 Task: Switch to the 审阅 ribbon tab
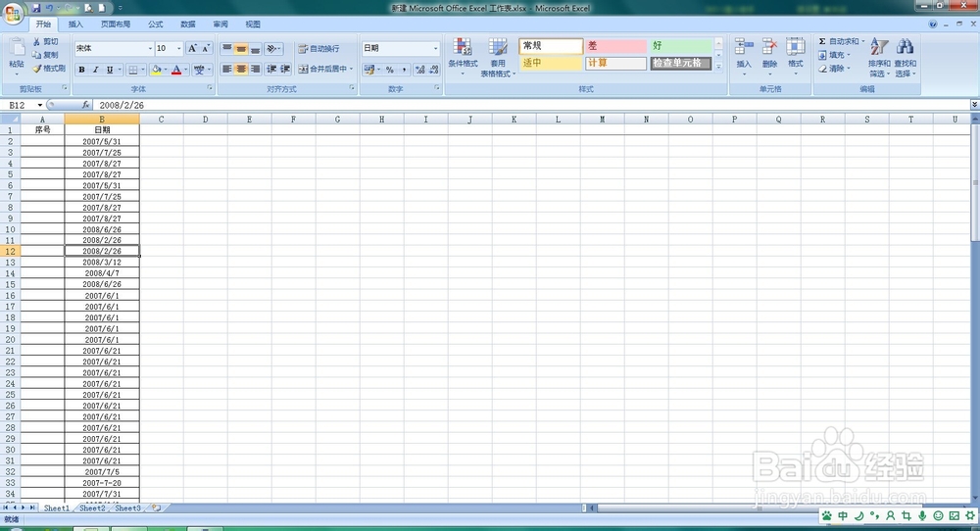[220, 24]
